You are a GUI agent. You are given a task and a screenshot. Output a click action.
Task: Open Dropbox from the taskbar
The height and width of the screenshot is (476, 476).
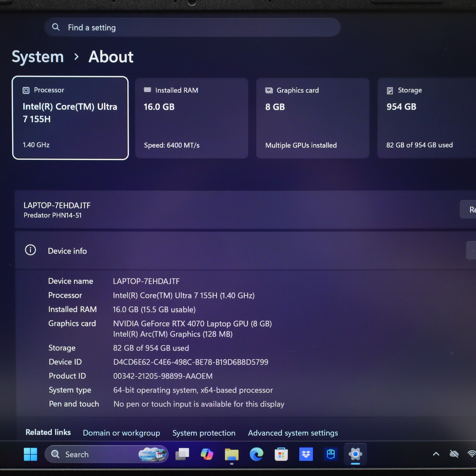[x=306, y=454]
